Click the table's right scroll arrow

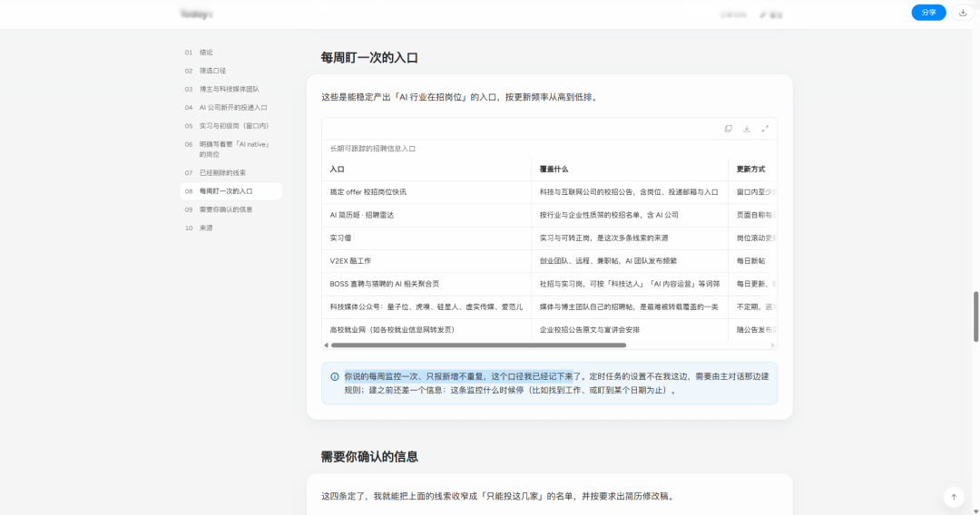click(x=773, y=345)
